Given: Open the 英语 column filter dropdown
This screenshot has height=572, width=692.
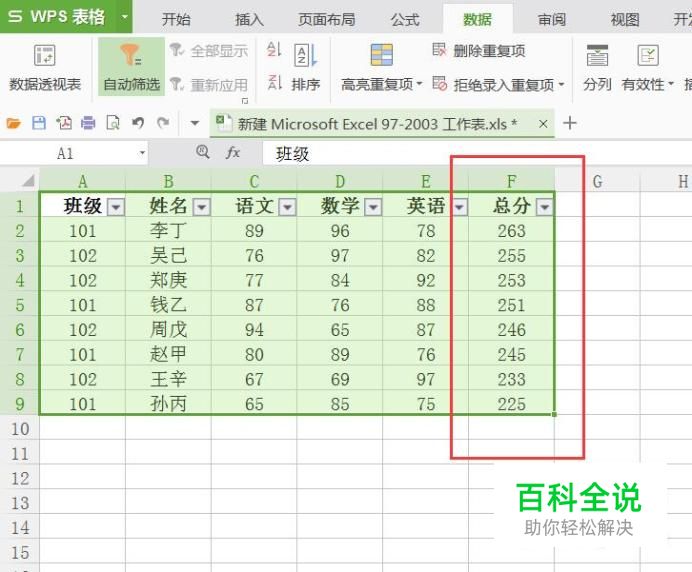Looking at the screenshot, I should pos(459,207).
